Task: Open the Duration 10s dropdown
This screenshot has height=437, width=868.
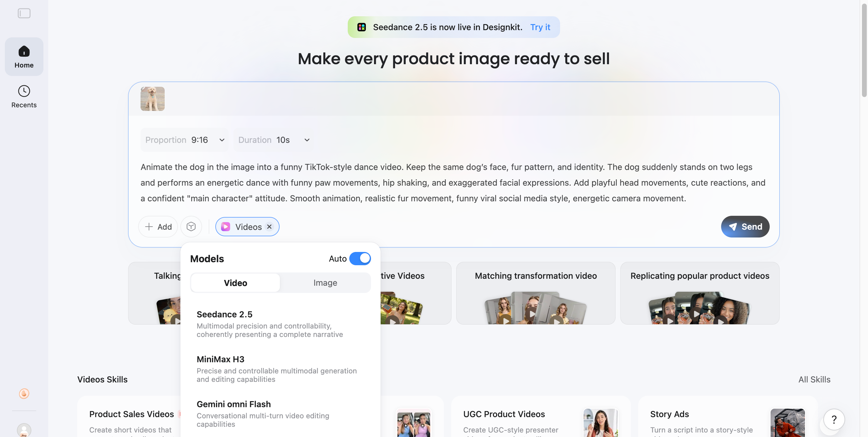Action: coord(274,140)
